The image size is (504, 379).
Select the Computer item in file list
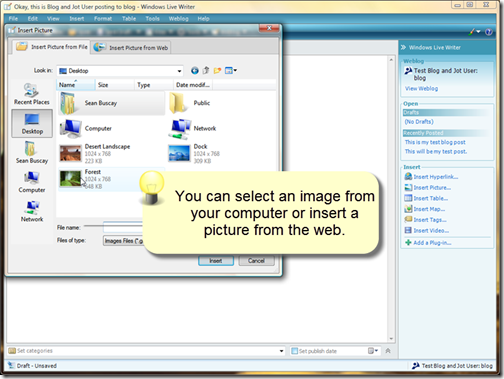pos(86,128)
